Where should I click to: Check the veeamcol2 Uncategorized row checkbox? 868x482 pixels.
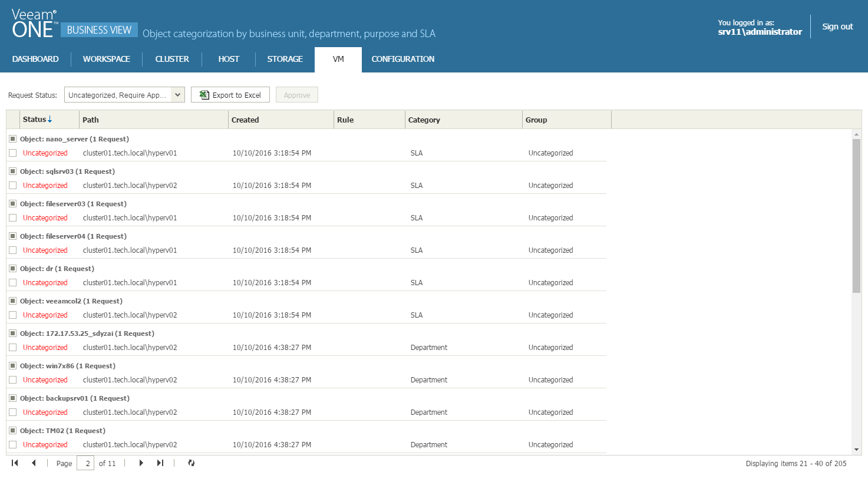pyautogui.click(x=13, y=315)
